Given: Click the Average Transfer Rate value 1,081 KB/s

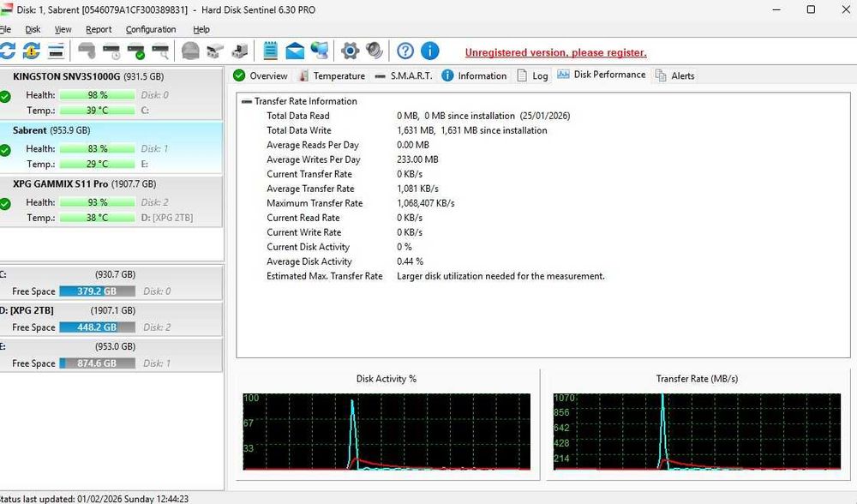Looking at the screenshot, I should coord(417,189).
